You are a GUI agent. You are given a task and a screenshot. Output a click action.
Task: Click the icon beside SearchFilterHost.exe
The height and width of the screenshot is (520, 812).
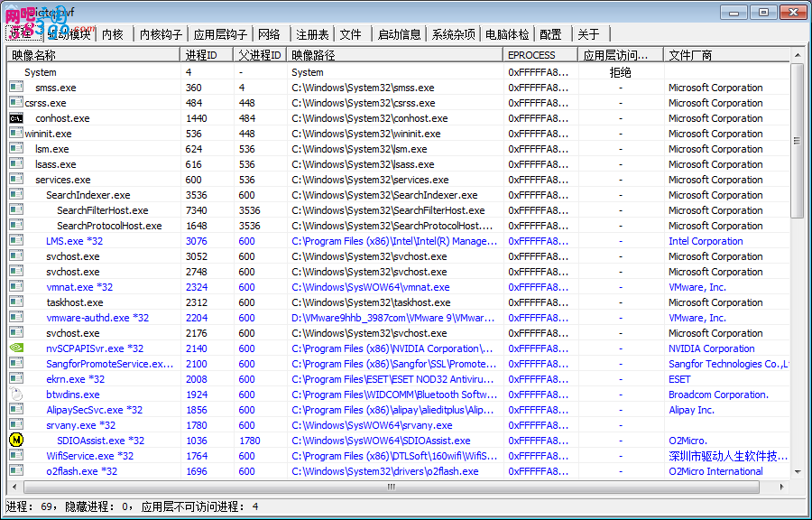(x=16, y=210)
